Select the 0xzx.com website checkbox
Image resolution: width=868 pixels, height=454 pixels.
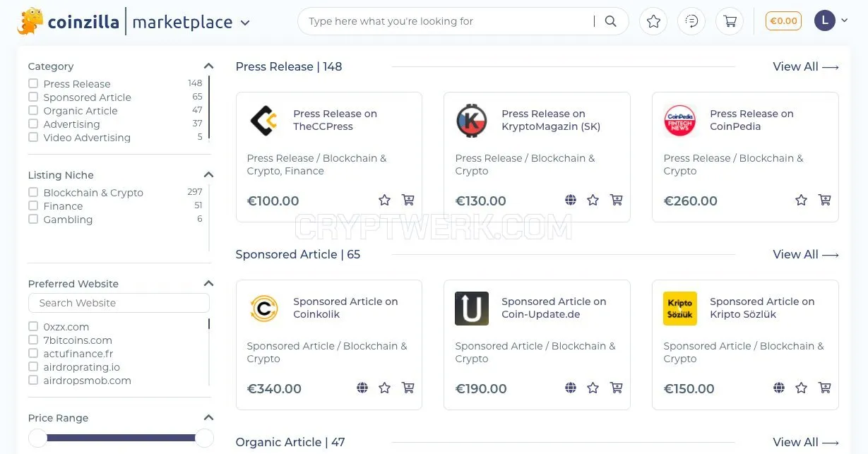pyautogui.click(x=33, y=326)
